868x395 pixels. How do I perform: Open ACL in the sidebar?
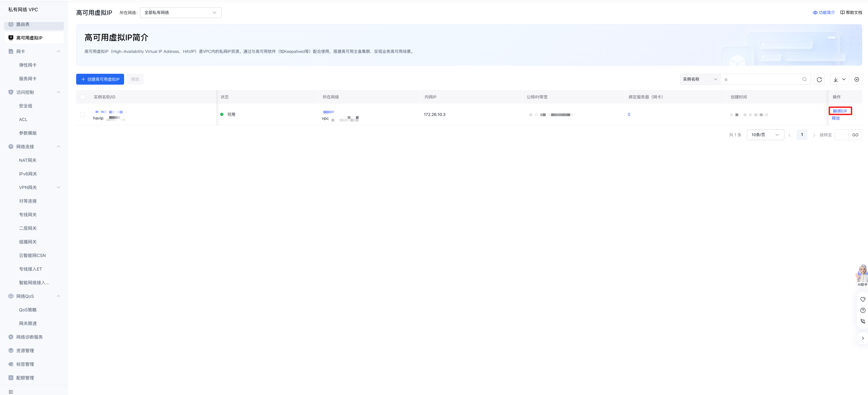[23, 119]
